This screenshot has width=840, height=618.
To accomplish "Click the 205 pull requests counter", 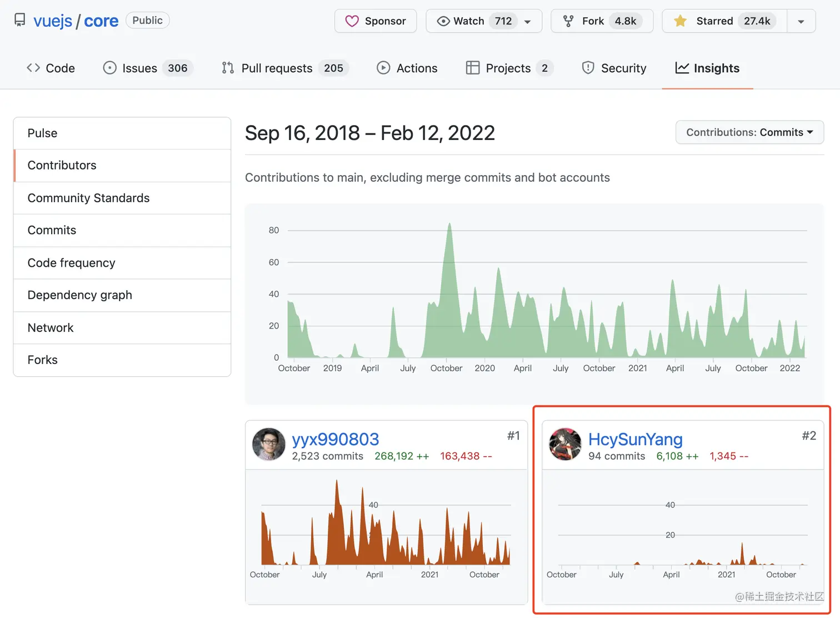I will click(333, 68).
